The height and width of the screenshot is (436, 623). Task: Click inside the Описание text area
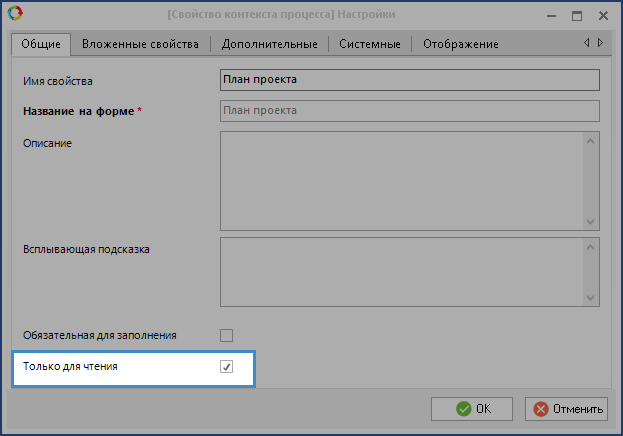pos(400,181)
